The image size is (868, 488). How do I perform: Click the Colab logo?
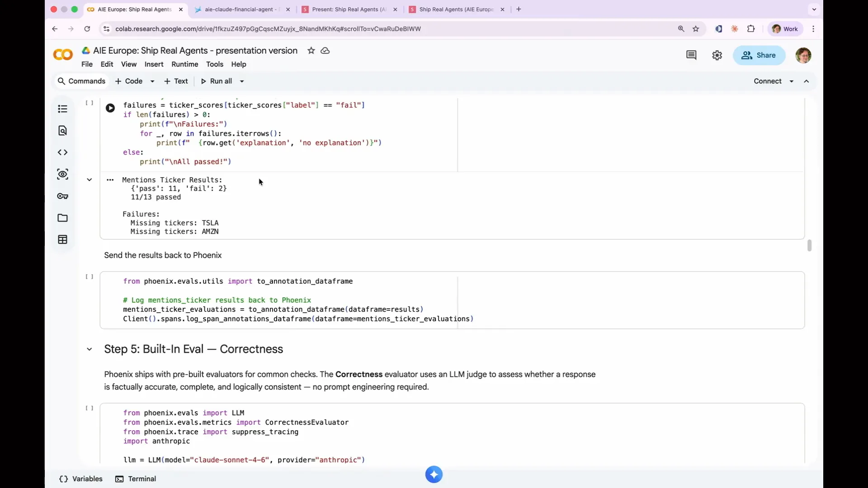[x=63, y=55]
